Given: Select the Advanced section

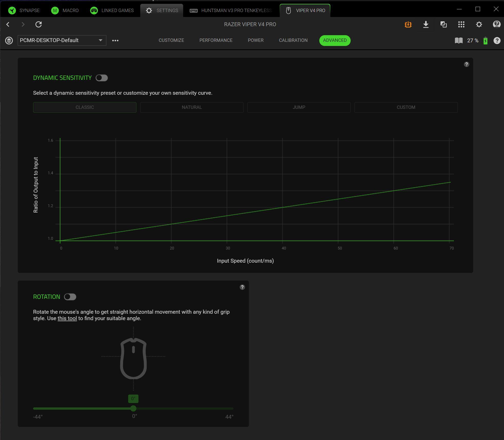Looking at the screenshot, I should (x=335, y=41).
